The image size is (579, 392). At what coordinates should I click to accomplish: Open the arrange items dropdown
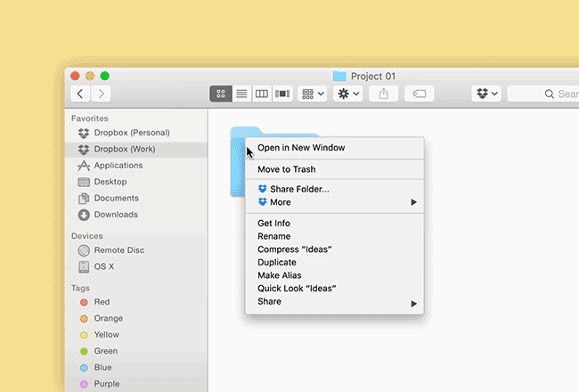point(312,94)
